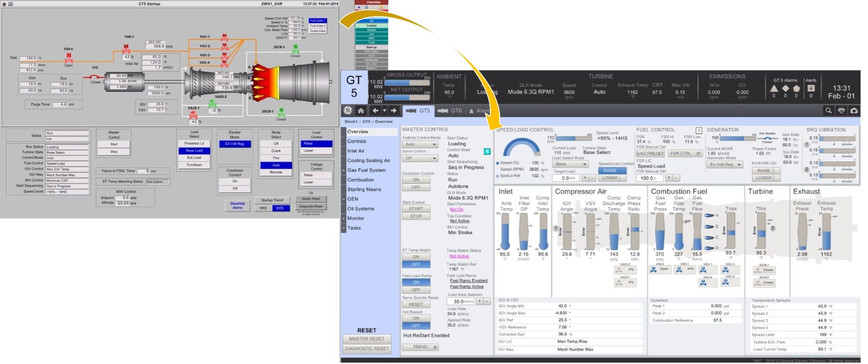Click the back arrow navigation icon
868x364 pixels.
click(376, 110)
